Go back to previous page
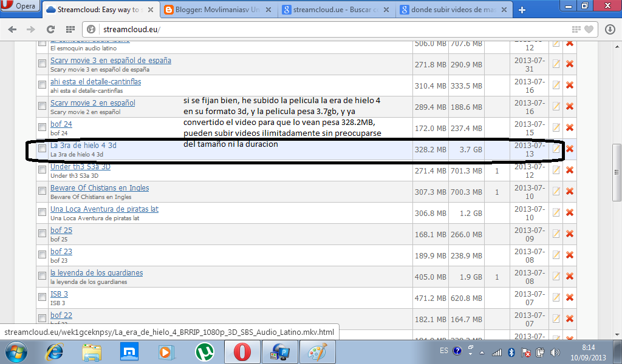 [x=12, y=29]
